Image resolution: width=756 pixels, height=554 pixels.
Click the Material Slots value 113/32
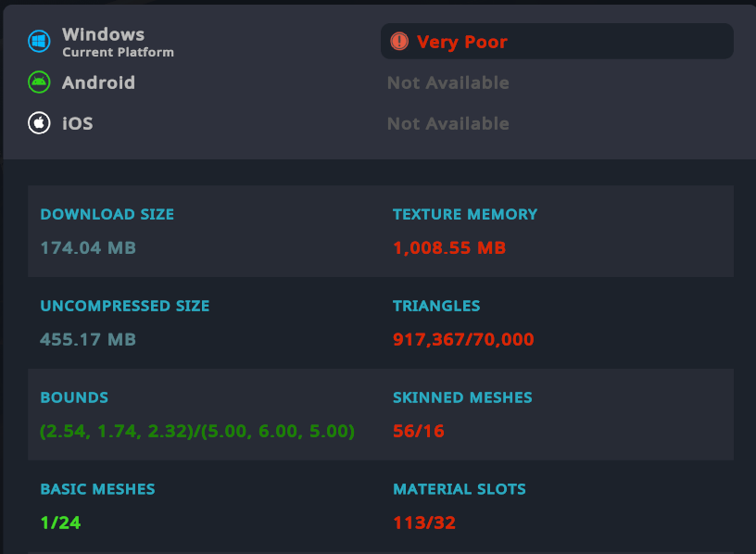(x=424, y=523)
